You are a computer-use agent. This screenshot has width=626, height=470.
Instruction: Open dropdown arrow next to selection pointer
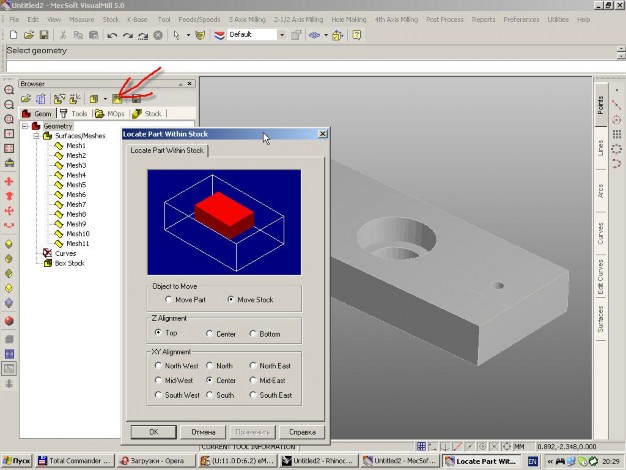(x=188, y=35)
